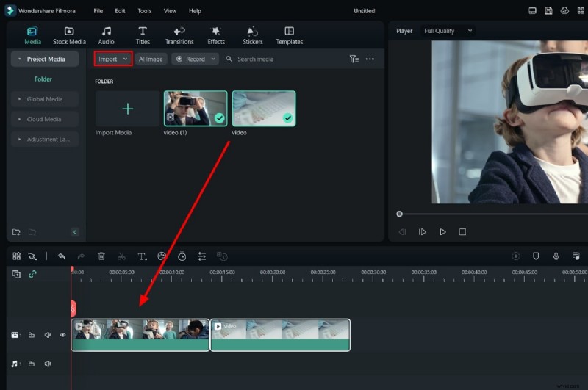This screenshot has width=588, height=390.
Task: Open the Transitions tab
Action: click(x=179, y=36)
